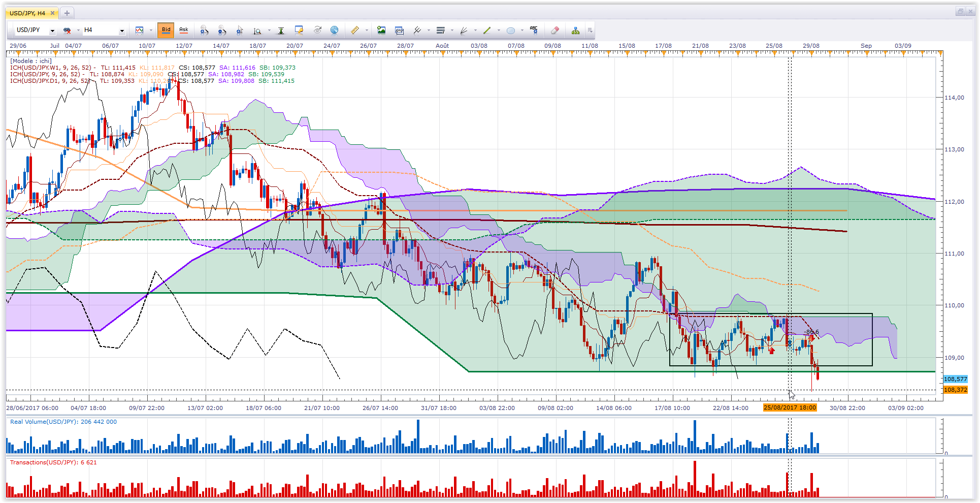Click the zoom in magnifier icon
Image resolution: width=980 pixels, height=503 pixels.
204,30
